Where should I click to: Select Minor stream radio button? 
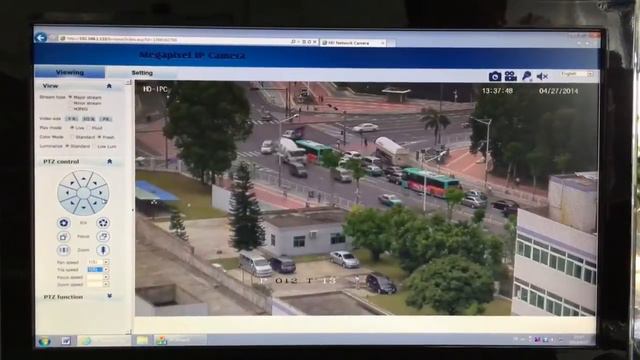coord(70,103)
